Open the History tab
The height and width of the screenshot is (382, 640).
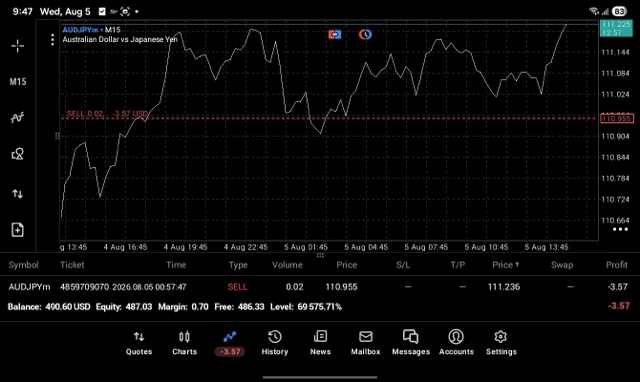pos(275,343)
